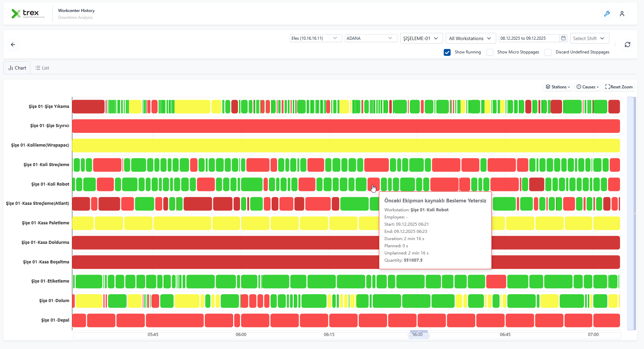Open the user profile icon
644x349 pixels.
pyautogui.click(x=622, y=14)
